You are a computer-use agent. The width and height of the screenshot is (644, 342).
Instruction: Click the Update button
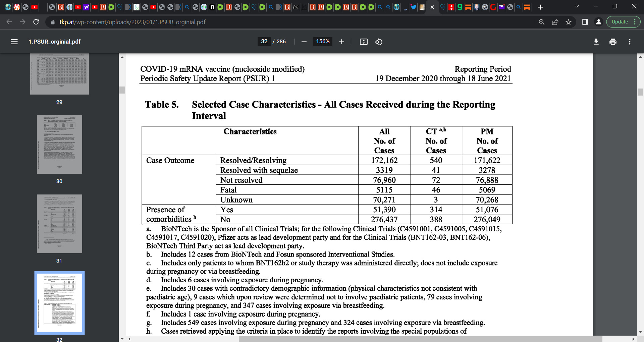coord(623,22)
